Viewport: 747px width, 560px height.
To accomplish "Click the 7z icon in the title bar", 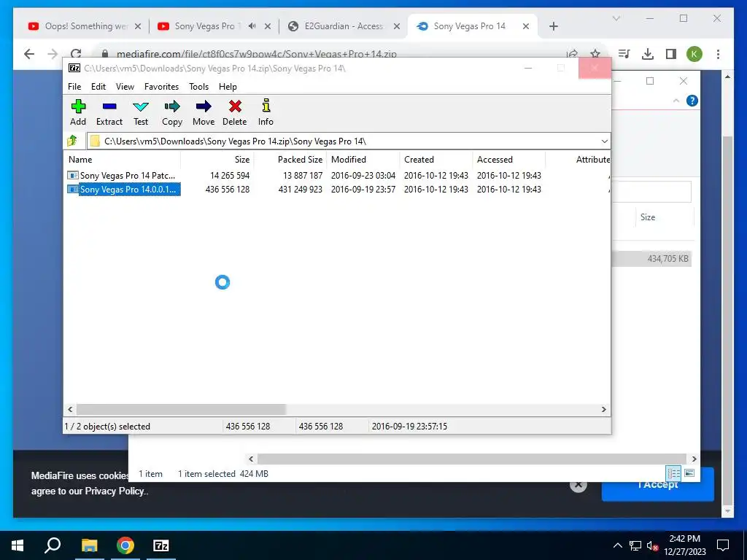I will coord(74,68).
